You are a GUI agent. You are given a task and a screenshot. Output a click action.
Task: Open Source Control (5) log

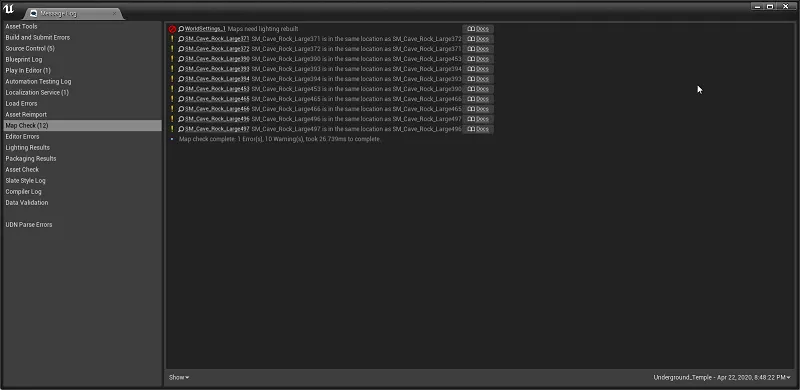[x=82, y=48]
